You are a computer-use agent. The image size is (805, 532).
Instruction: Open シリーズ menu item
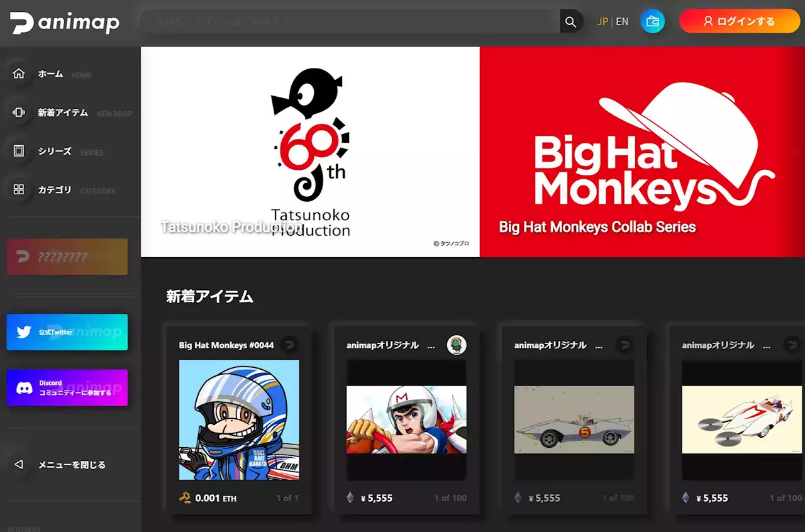[55, 151]
